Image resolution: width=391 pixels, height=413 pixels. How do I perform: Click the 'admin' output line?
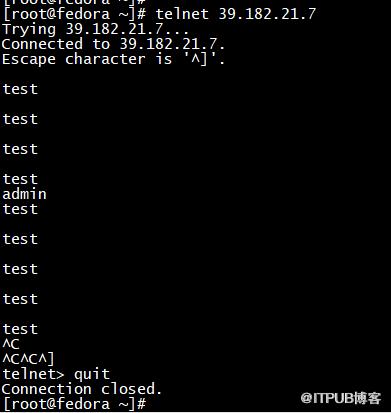point(24,194)
